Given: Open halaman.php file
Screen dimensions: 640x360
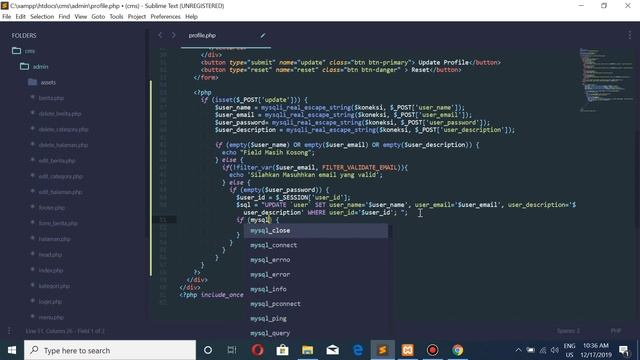Looking at the screenshot, I should click(x=54, y=239).
